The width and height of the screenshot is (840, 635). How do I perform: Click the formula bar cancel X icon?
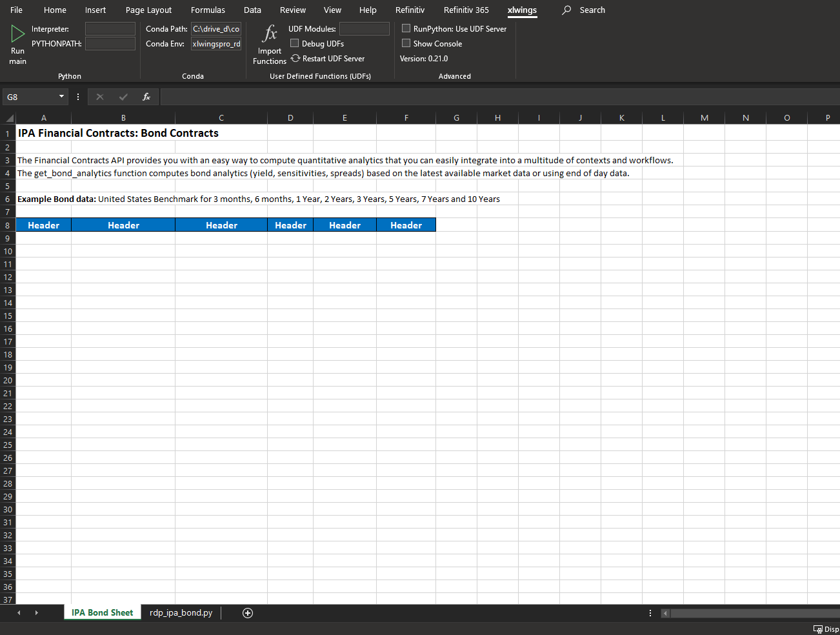point(100,97)
